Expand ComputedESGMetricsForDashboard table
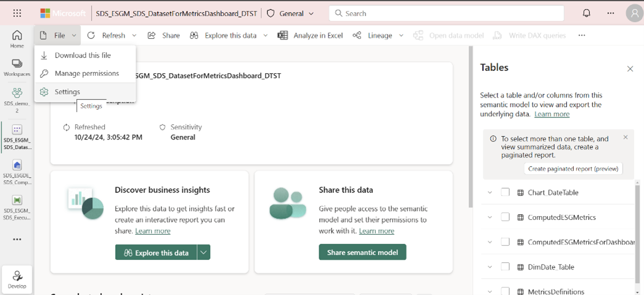The image size is (644, 295). pos(489,242)
